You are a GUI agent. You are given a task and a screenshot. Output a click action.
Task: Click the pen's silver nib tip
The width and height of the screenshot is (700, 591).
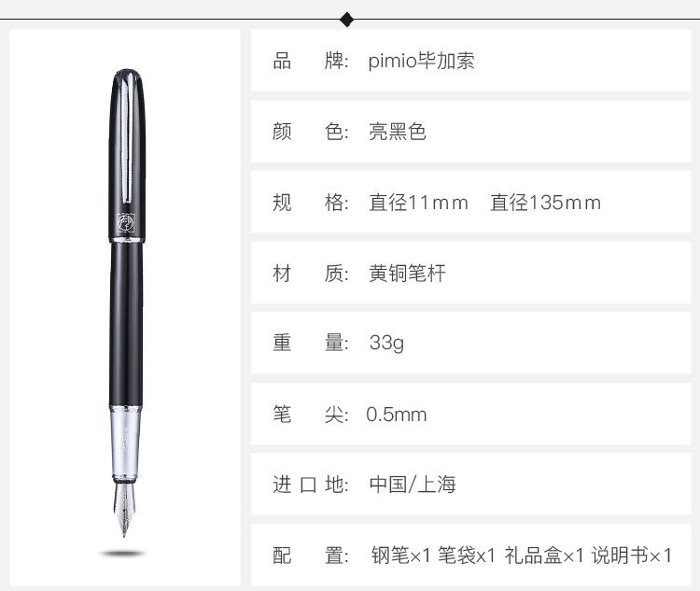124,510
